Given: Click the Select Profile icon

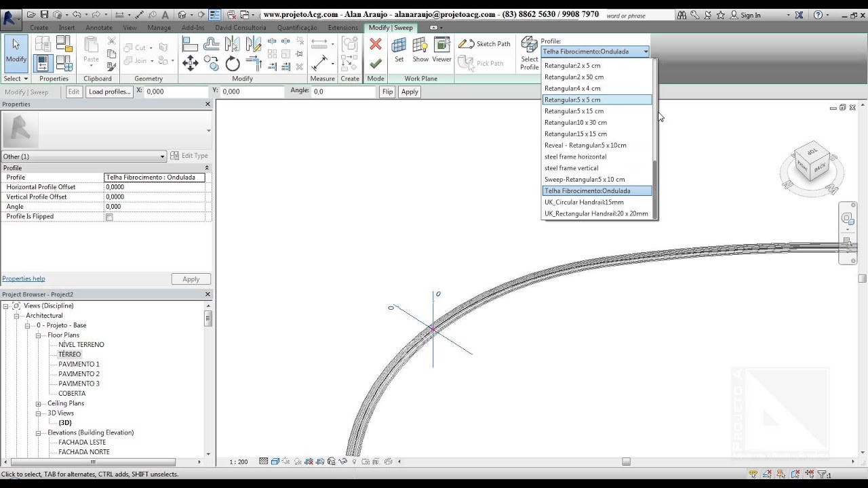Looking at the screenshot, I should [529, 53].
